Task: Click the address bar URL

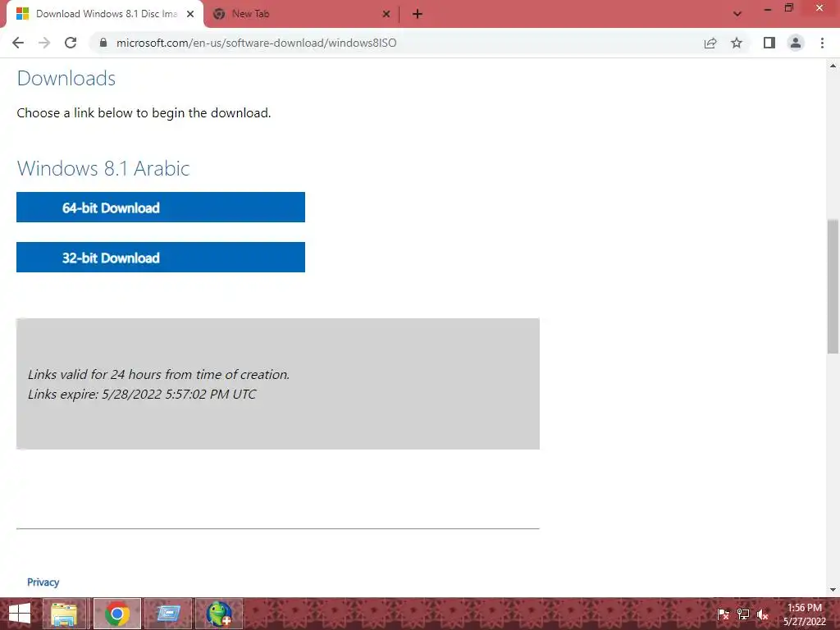Action: pyautogui.click(x=257, y=43)
